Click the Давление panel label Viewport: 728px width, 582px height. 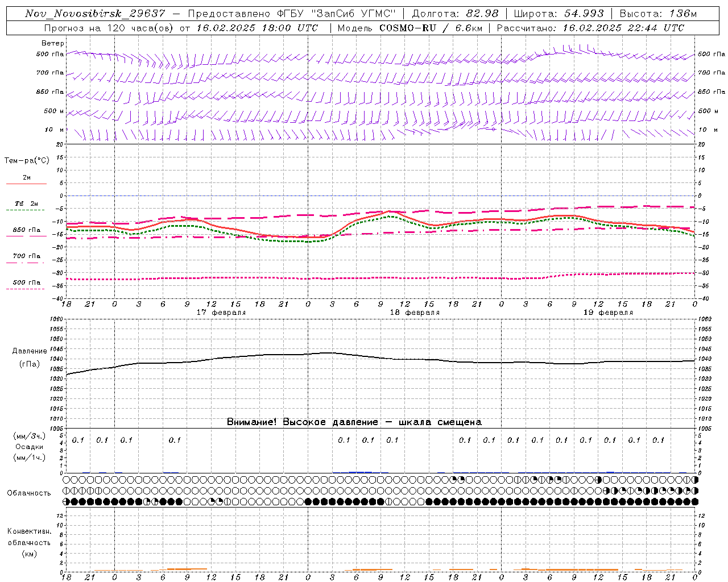click(x=30, y=351)
